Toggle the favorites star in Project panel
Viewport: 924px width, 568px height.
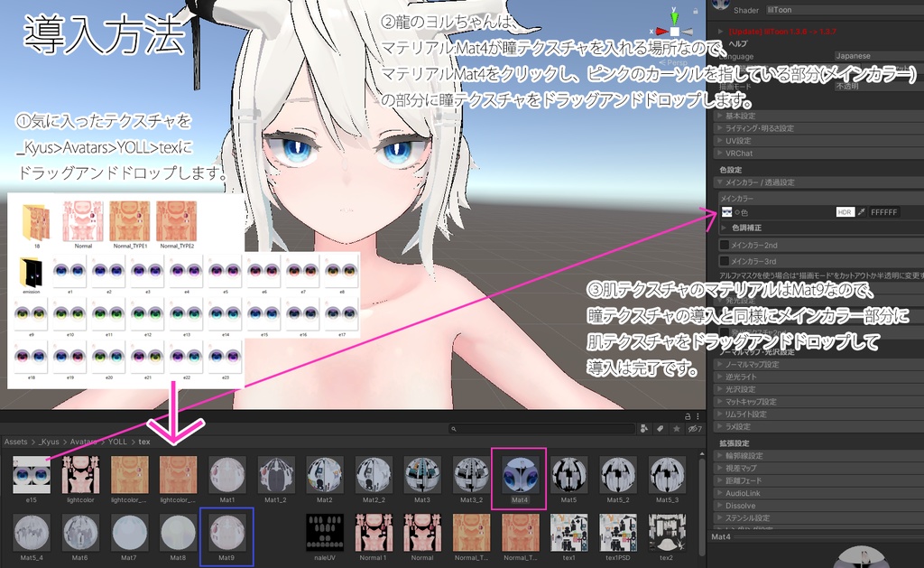678,426
